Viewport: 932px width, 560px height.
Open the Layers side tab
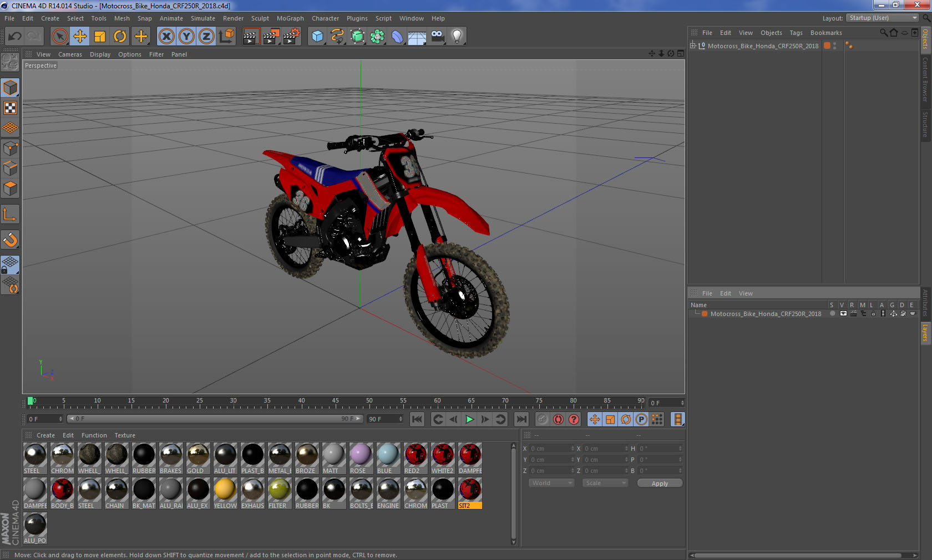925,333
